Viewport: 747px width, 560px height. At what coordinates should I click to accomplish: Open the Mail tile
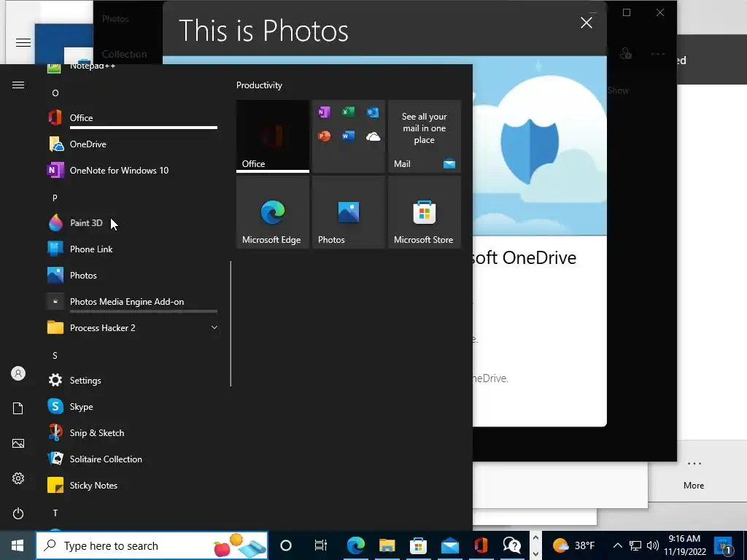pos(425,136)
